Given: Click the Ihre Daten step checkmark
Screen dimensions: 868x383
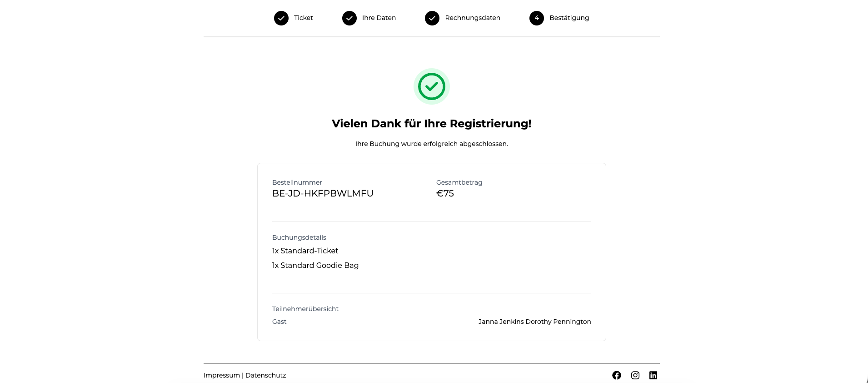Looking at the screenshot, I should 349,18.
